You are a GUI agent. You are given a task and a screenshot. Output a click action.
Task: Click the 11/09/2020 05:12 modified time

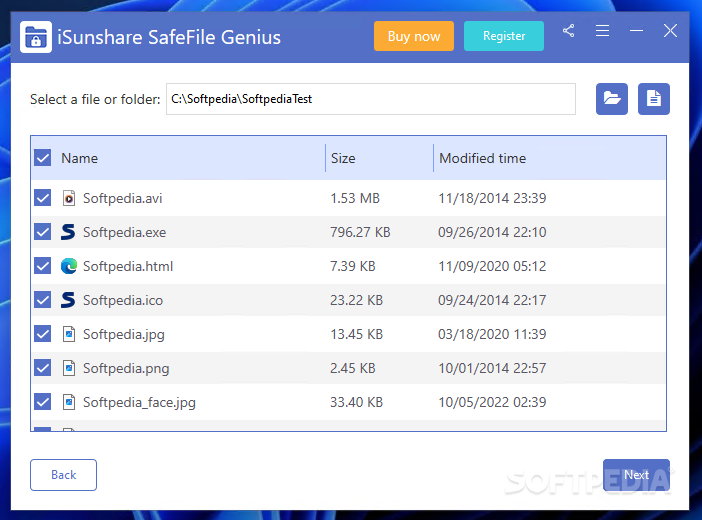click(492, 266)
